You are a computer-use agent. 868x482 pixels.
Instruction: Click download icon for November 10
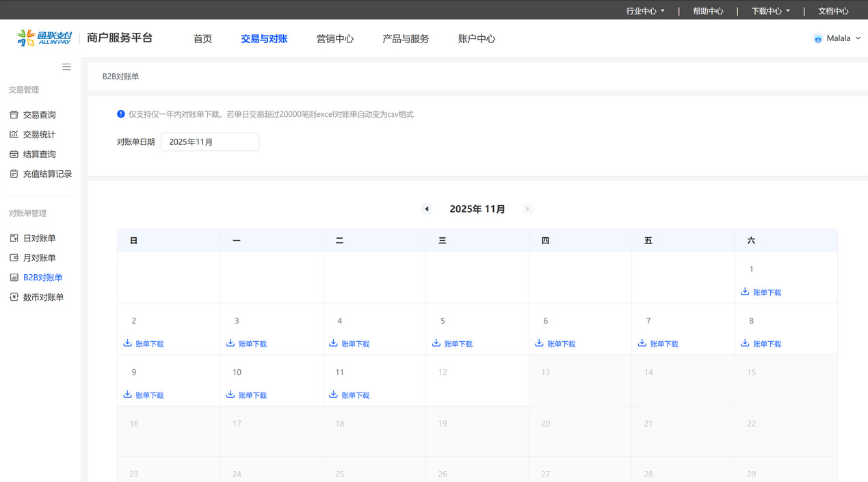pyautogui.click(x=231, y=394)
